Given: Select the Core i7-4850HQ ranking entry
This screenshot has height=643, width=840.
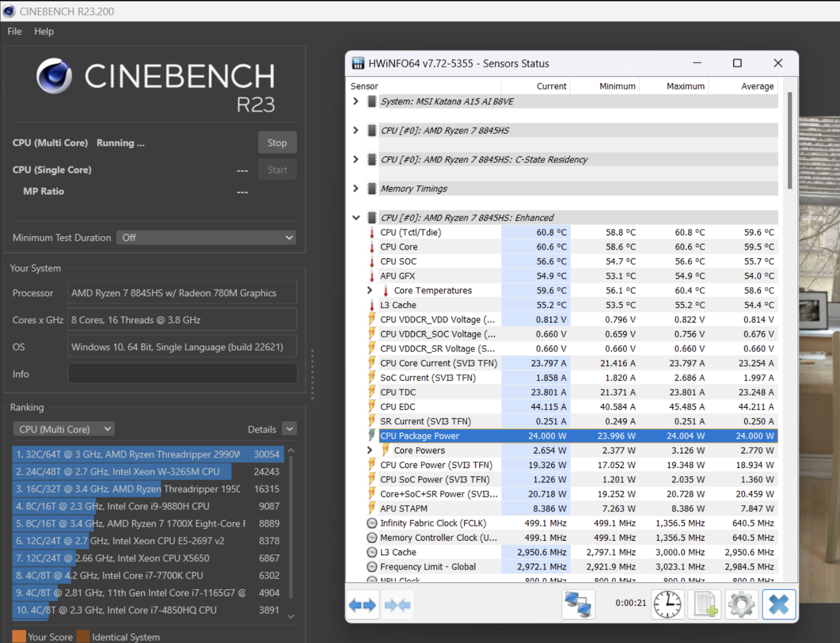Looking at the screenshot, I should pos(148,610).
